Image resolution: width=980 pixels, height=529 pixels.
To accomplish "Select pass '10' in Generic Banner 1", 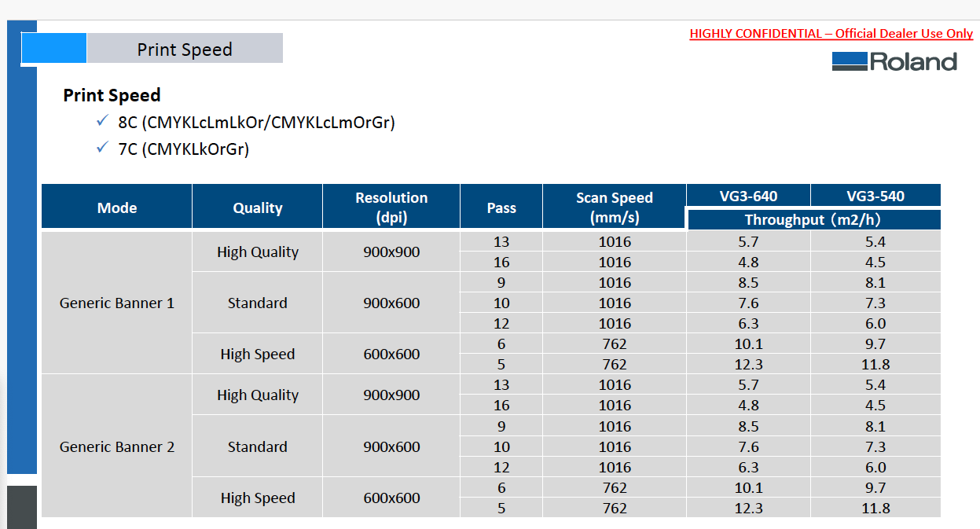I will point(501,303).
